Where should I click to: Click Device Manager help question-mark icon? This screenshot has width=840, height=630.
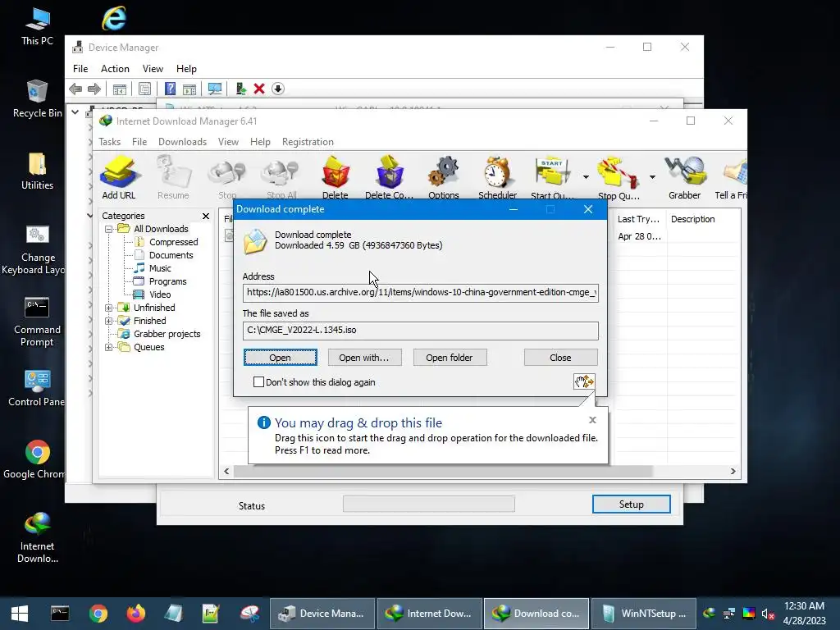coord(170,89)
